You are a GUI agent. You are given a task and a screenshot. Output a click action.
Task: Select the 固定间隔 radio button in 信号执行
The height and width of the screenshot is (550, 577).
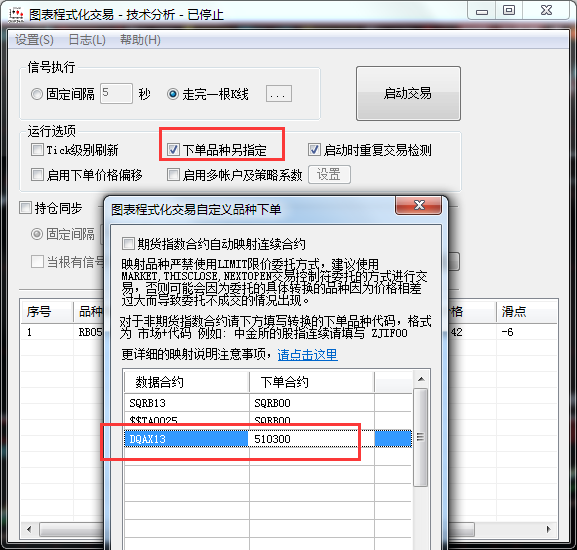coord(37,94)
